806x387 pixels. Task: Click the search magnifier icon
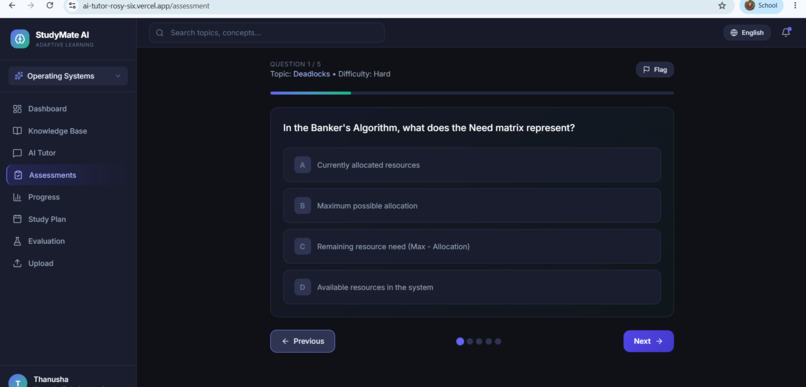click(160, 33)
